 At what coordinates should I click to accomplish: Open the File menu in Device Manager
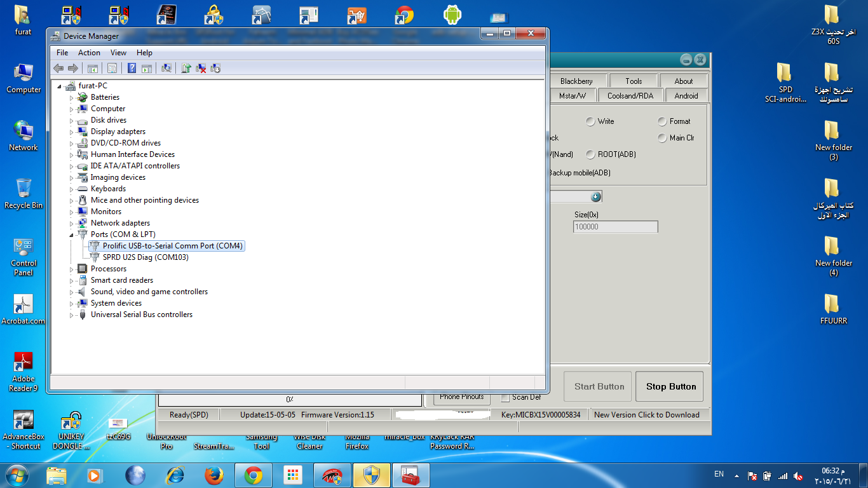(62, 53)
